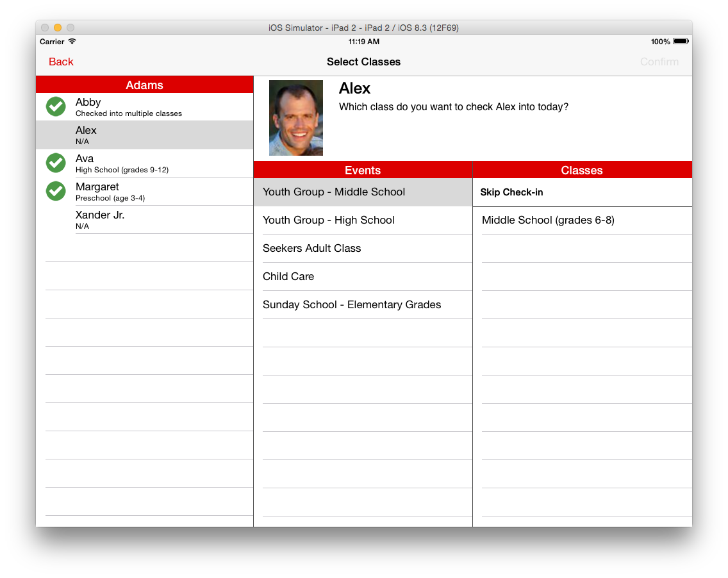Click the battery icon in status bar
Screen dimensions: 728x578
681,42
